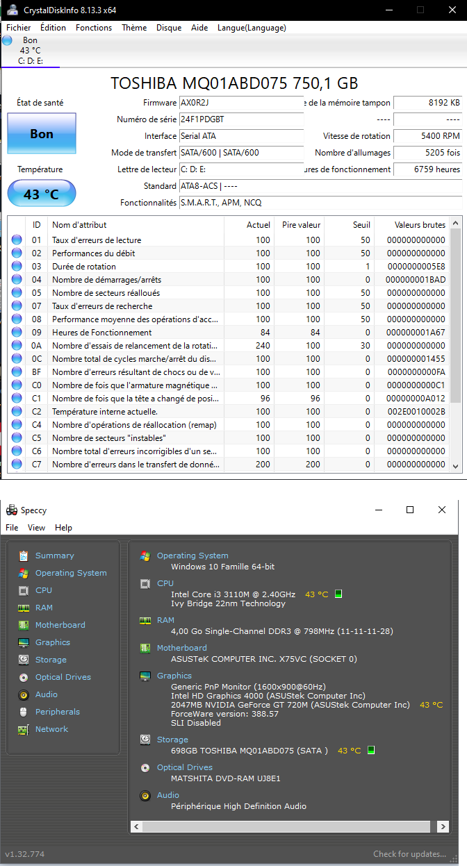This screenshot has height=868, width=467.
Task: Open Speccy File menu
Action: pos(12,528)
